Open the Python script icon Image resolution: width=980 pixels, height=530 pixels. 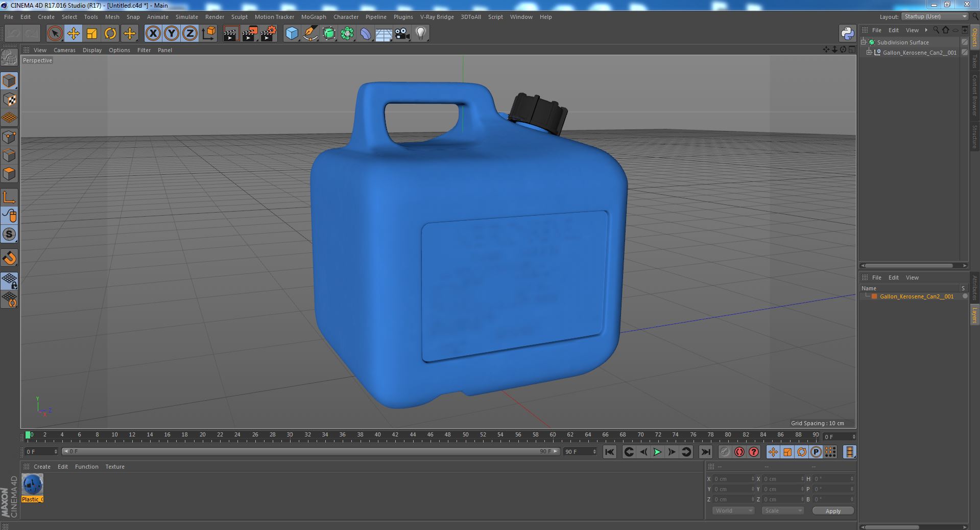[848, 34]
